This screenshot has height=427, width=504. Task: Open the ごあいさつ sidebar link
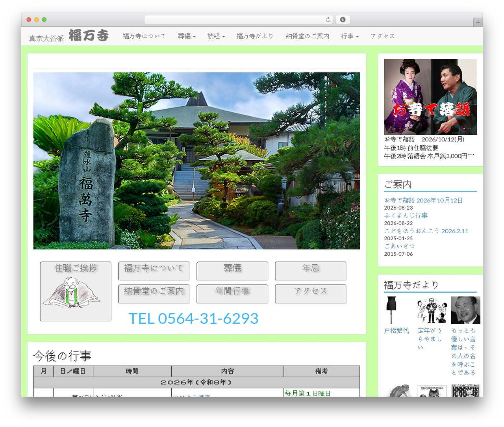[x=399, y=246]
